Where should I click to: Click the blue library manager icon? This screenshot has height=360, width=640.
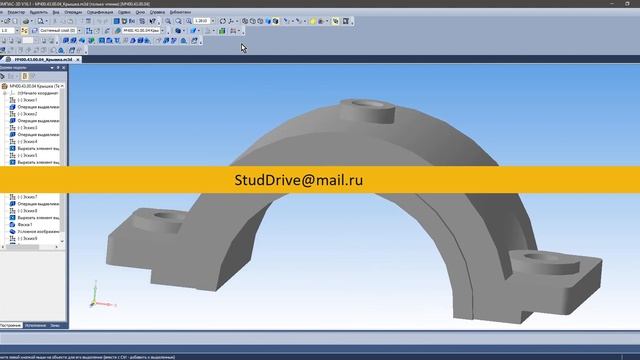(116, 21)
